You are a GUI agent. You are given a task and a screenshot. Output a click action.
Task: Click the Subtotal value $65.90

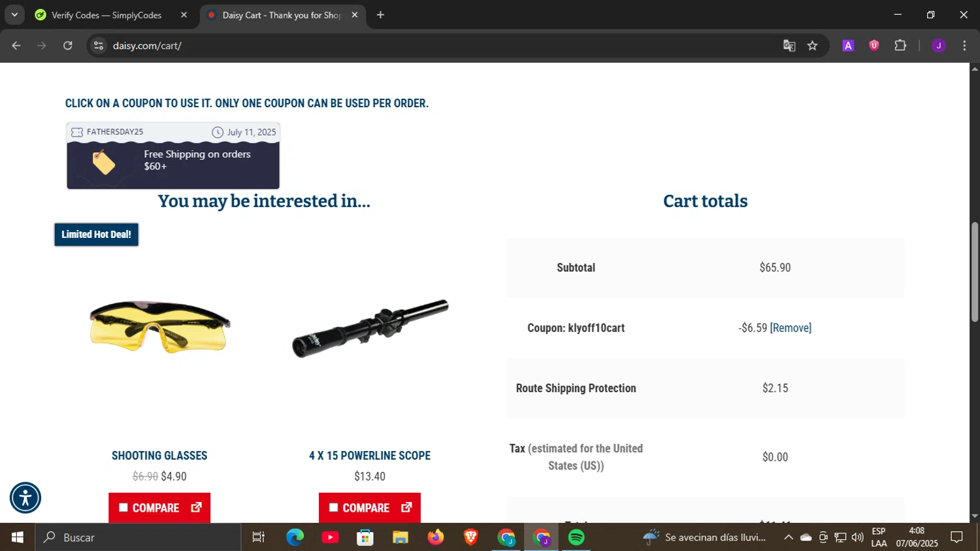775,267
